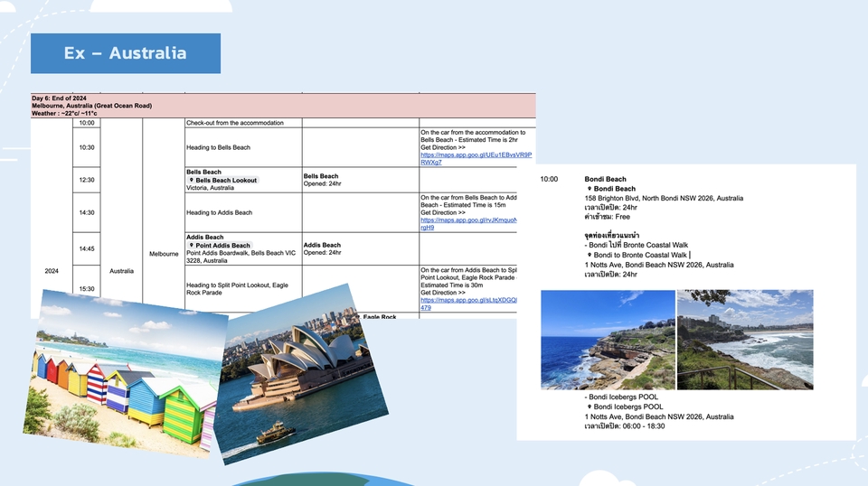This screenshot has width=868, height=486.
Task: Click the bold 'Bondi Beach' heading in right panel
Action: click(606, 179)
